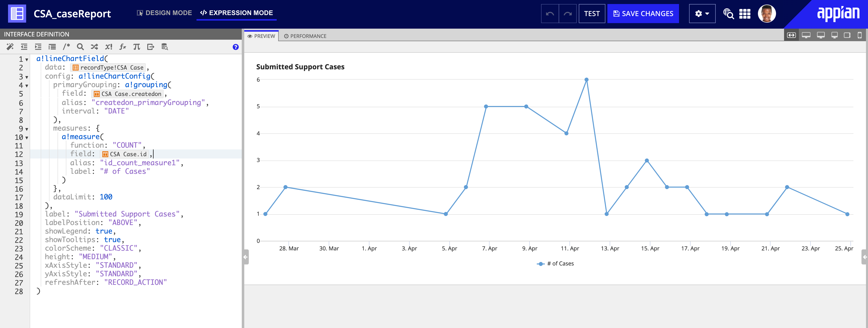Click SAVE CHANGES button
Viewport: 868px width, 328px height.
(643, 14)
